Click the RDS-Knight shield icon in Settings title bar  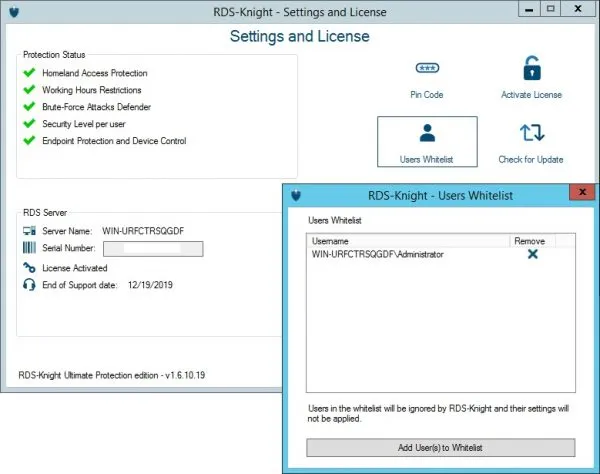pyautogui.click(x=14, y=12)
